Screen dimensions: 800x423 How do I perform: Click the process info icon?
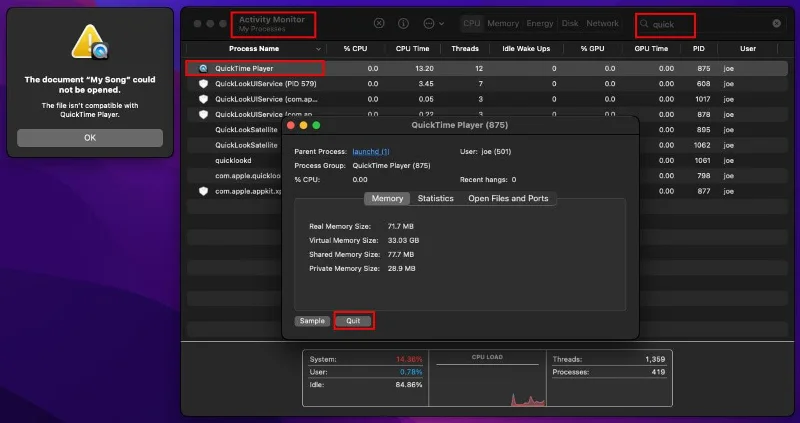click(403, 23)
